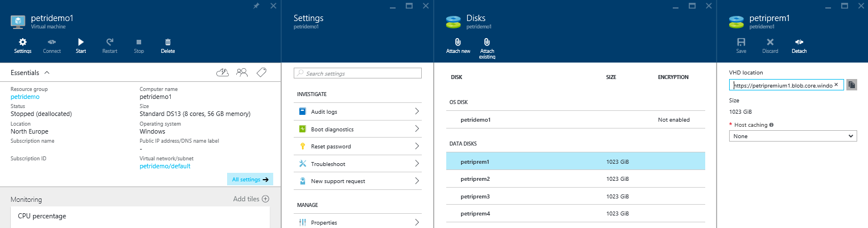This screenshot has width=868, height=228.
Task: Expand Audit logs chevron
Action: 417,111
